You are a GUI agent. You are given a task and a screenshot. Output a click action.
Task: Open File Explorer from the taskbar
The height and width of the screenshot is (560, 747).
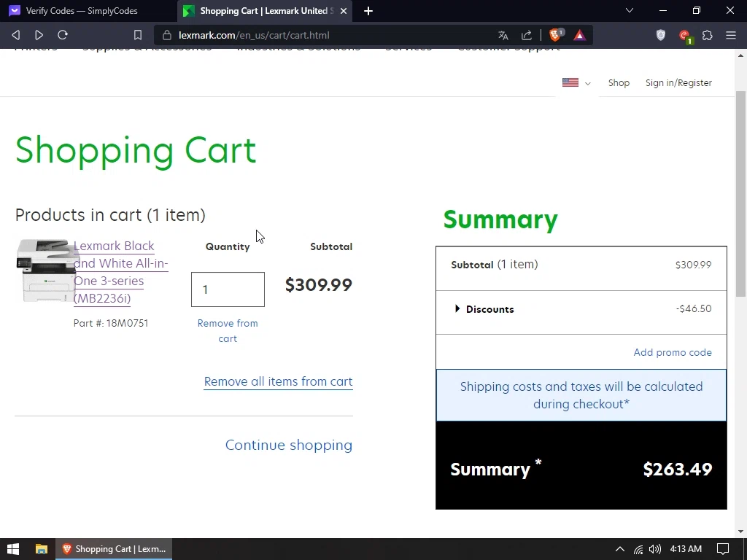coord(42,549)
